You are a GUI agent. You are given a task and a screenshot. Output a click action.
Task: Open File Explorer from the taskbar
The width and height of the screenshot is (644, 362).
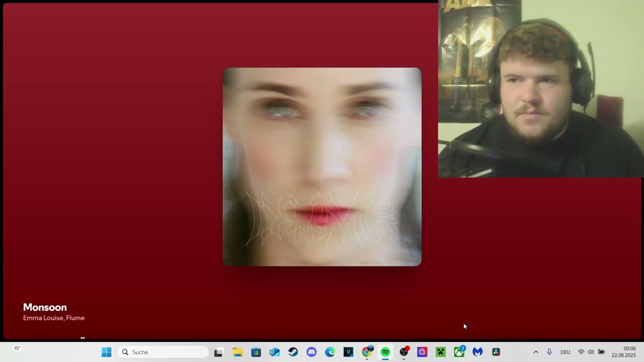[237, 352]
